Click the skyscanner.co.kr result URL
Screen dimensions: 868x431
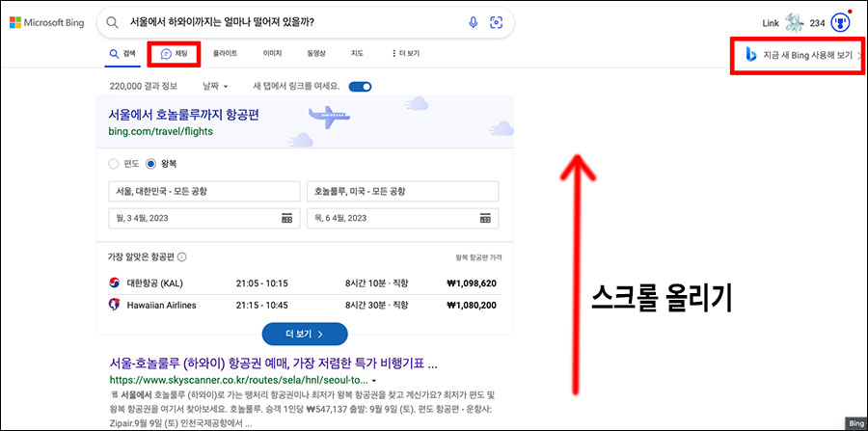[239, 381]
